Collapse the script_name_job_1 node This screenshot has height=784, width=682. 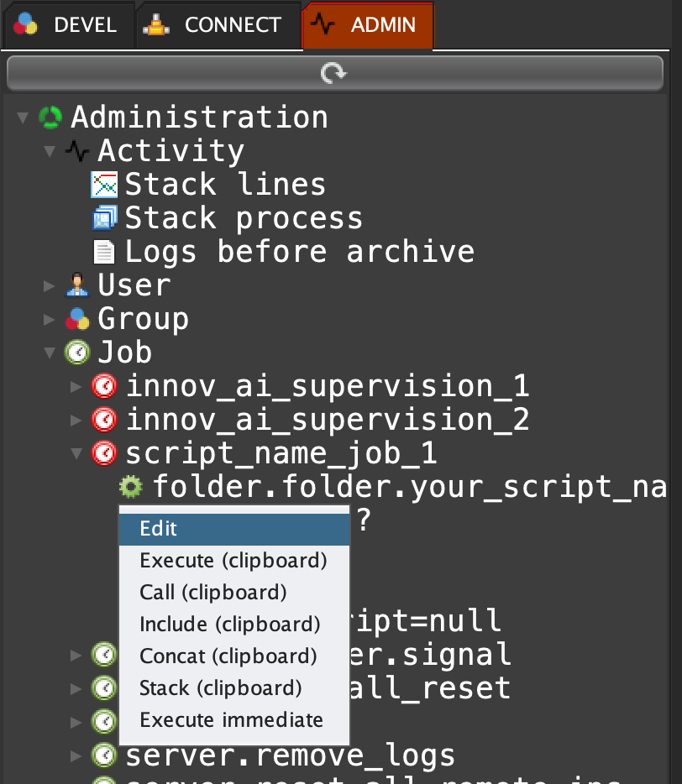[77, 454]
